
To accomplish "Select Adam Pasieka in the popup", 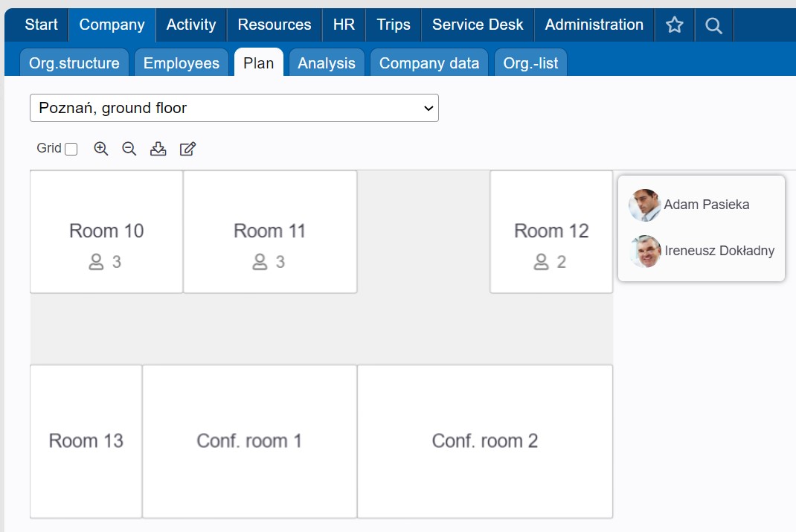I will [706, 205].
